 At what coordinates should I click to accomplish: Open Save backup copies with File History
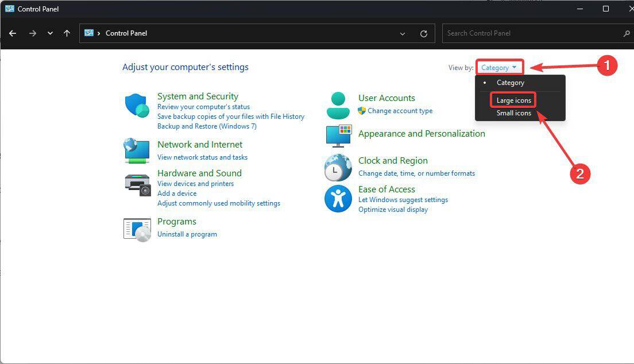(x=231, y=117)
